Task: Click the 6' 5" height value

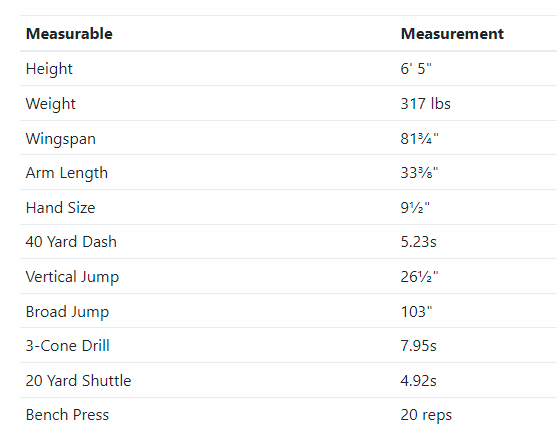Action: coord(416,69)
